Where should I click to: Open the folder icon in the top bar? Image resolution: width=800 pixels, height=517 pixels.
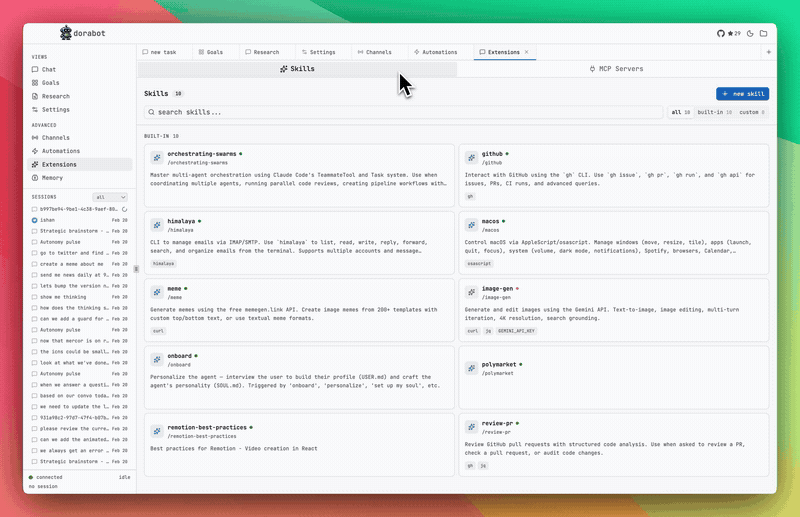tap(763, 34)
